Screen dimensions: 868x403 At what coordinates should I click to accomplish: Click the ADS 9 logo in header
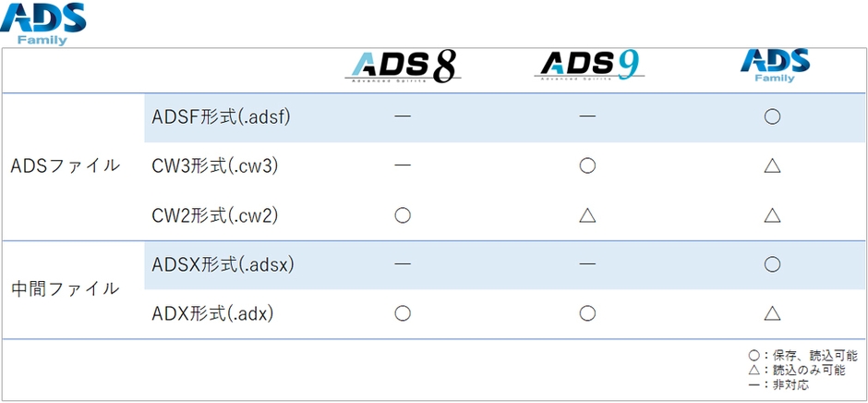587,67
